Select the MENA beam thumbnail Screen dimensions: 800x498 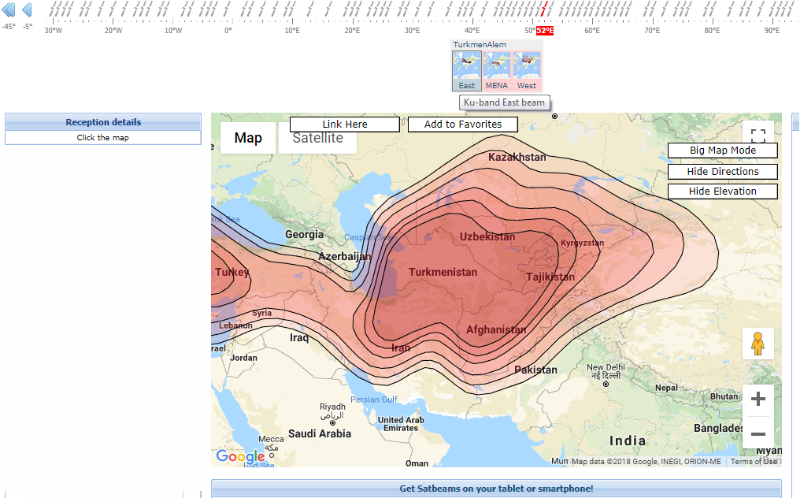[x=497, y=69]
